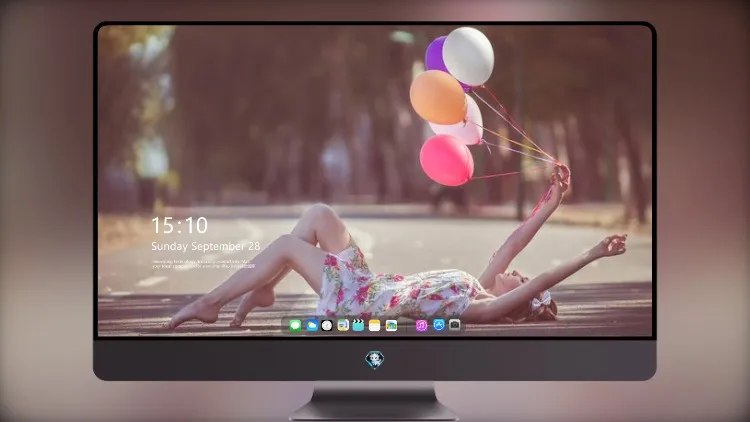Launch the pink iTunes music icon
750x422 pixels.
(x=421, y=326)
